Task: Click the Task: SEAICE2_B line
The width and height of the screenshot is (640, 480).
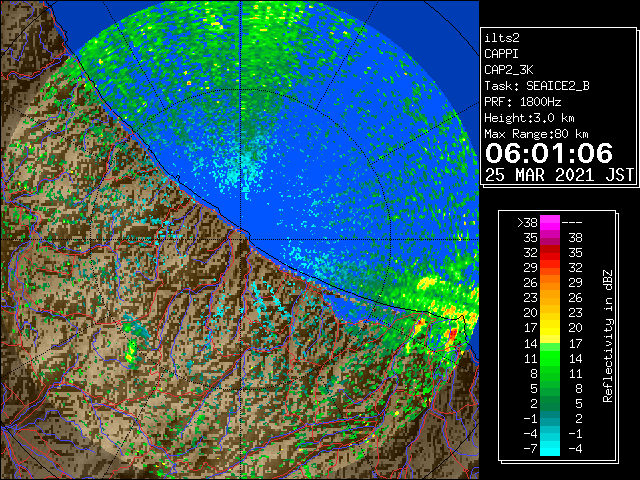Action: [537, 86]
